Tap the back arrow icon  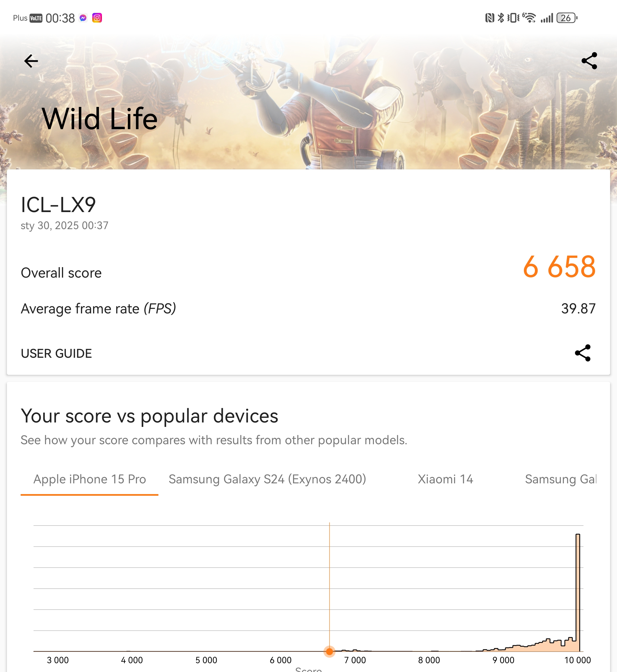31,61
